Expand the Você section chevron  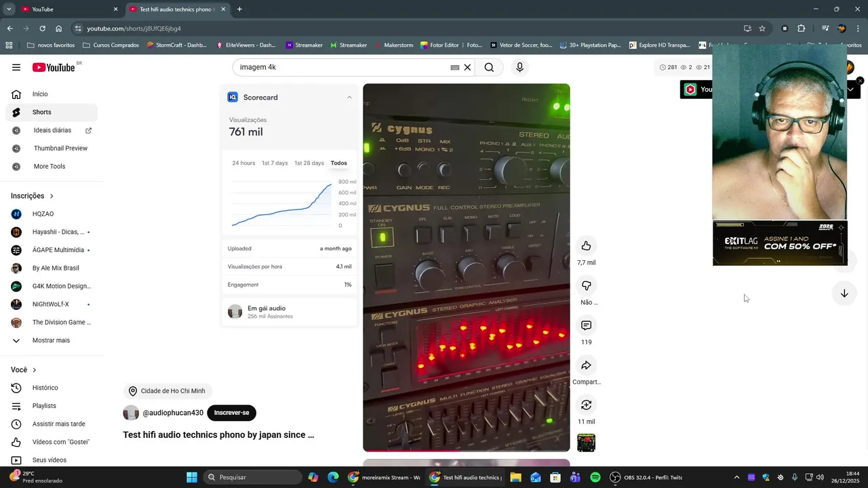click(35, 370)
